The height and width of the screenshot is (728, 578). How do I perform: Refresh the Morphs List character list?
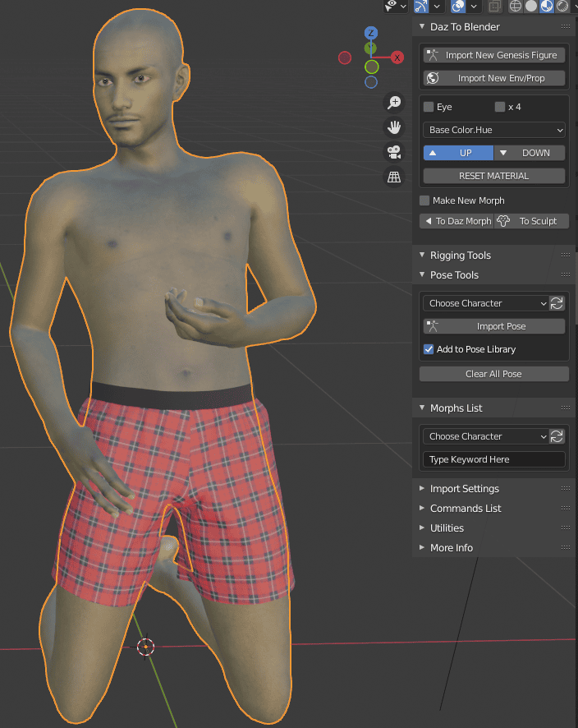pyautogui.click(x=557, y=436)
